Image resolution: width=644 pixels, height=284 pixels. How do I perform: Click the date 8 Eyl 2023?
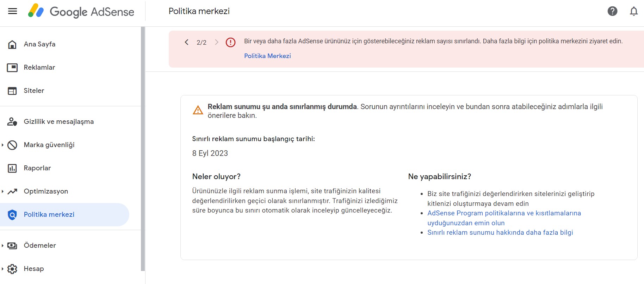210,153
